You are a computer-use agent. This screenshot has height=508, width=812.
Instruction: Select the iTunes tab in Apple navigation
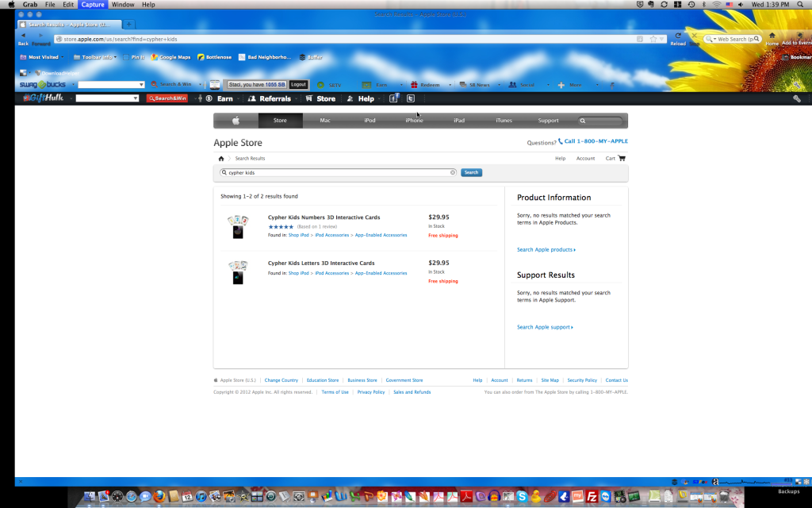[504, 121]
